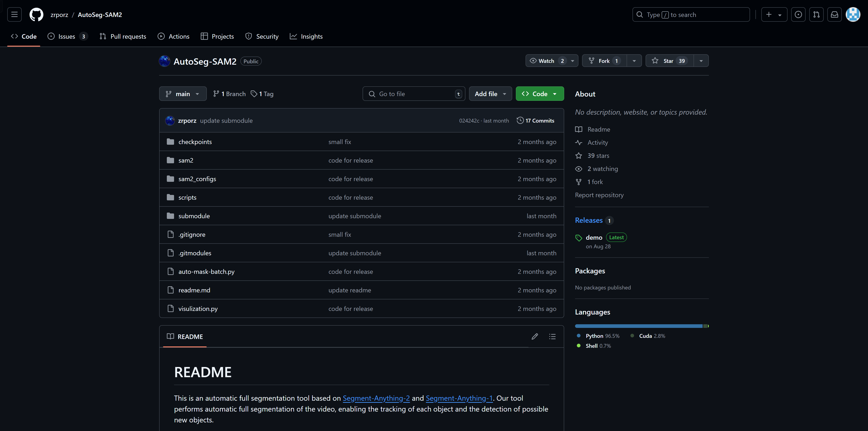Select the README tab header
868x431 pixels.
(x=185, y=336)
